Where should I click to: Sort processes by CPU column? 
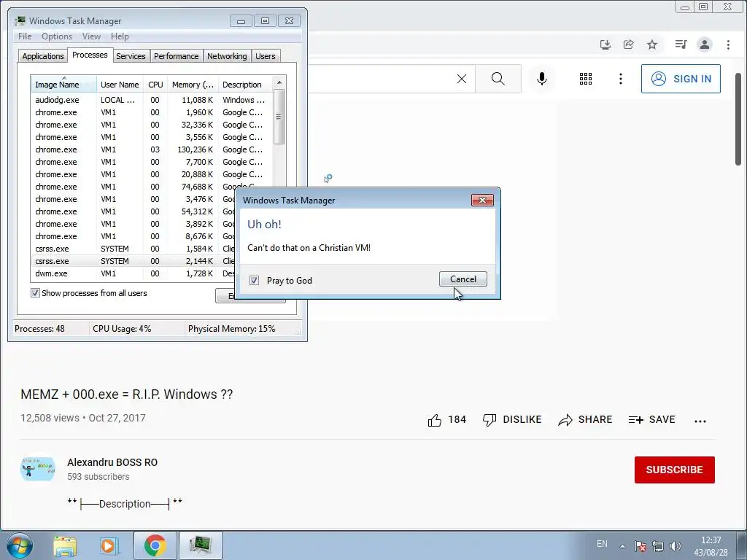point(155,85)
